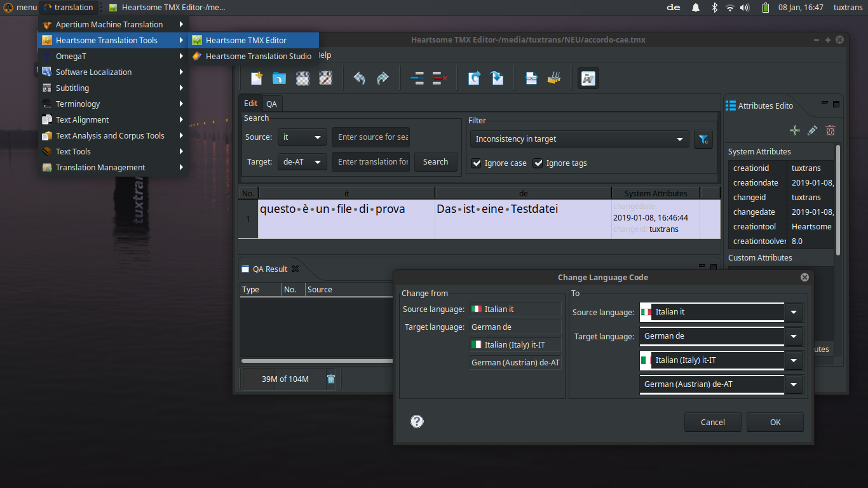
Task: Open the Search Target language de-AT dropdown
Action: tap(302, 162)
